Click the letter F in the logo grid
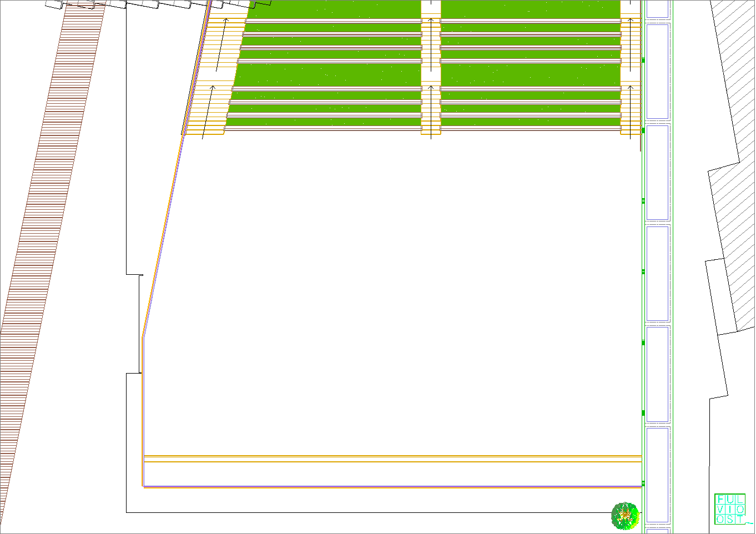The width and height of the screenshot is (756, 534). 720,499
